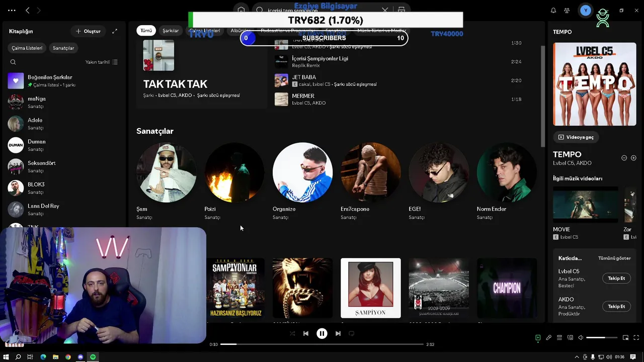Screen dimensions: 644x362
Task: Click Videoya geç button
Action: pos(576,137)
